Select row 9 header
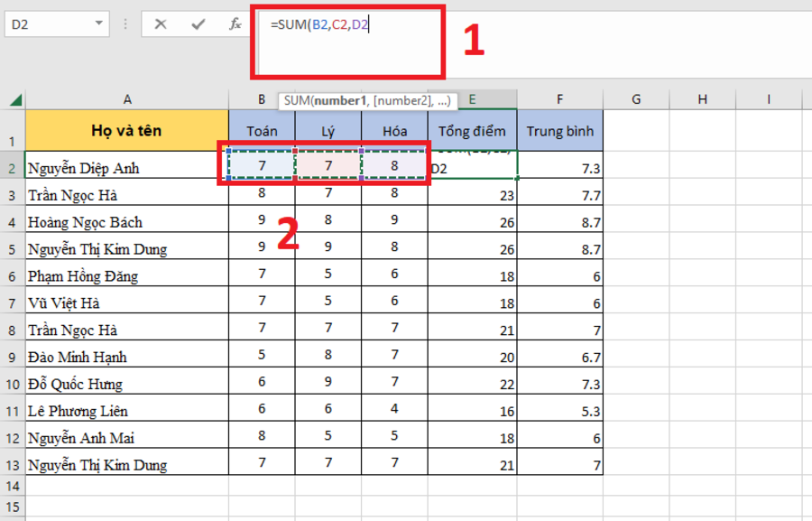Image resolution: width=812 pixels, height=521 pixels. point(12,354)
